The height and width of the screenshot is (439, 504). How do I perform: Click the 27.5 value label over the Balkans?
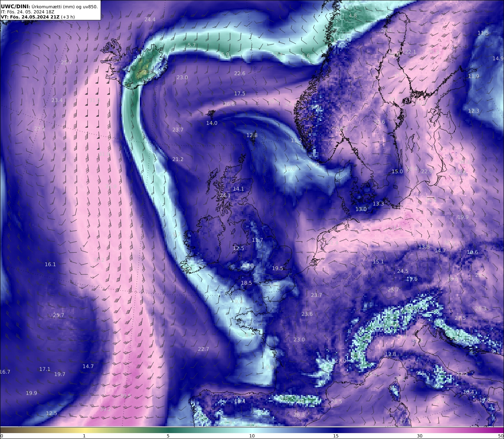point(460,318)
